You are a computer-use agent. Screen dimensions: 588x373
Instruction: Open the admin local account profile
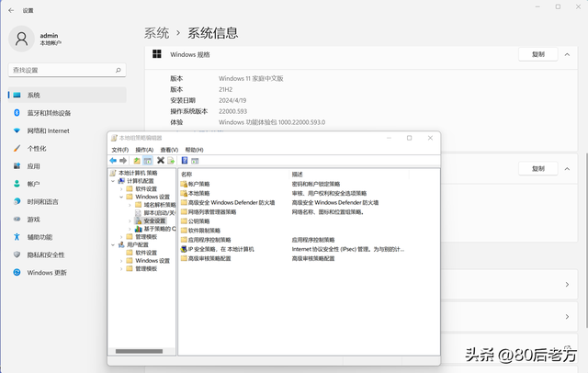click(36, 39)
